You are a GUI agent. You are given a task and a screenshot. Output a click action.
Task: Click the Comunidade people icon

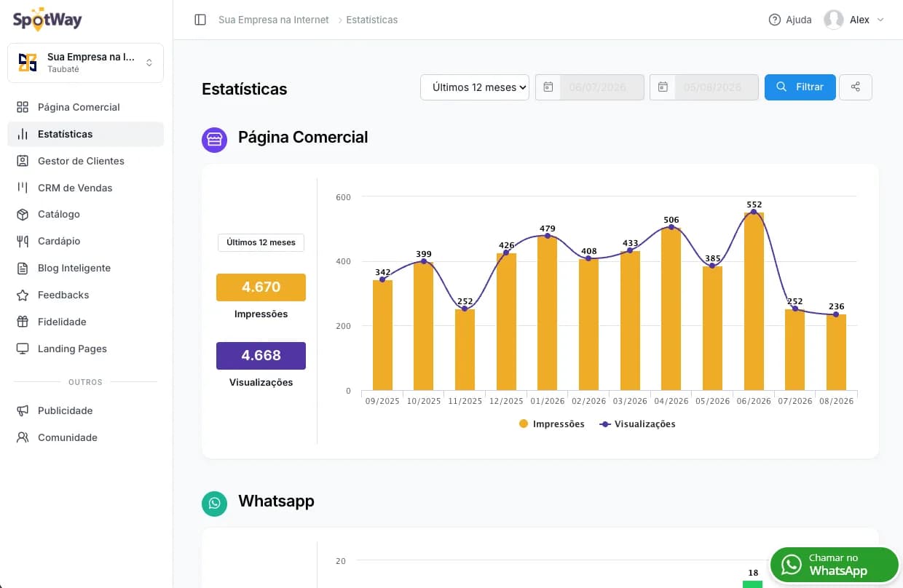pos(23,437)
